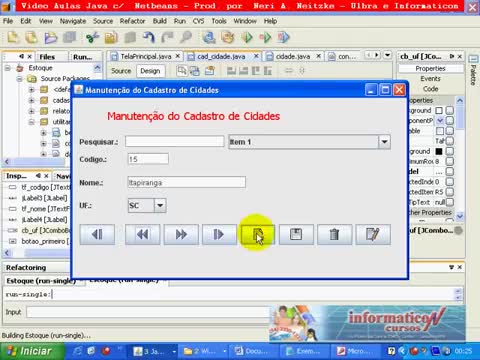Click the properties panel scroll-down arrow
This screenshot has height=360, width=480.
click(x=460, y=216)
